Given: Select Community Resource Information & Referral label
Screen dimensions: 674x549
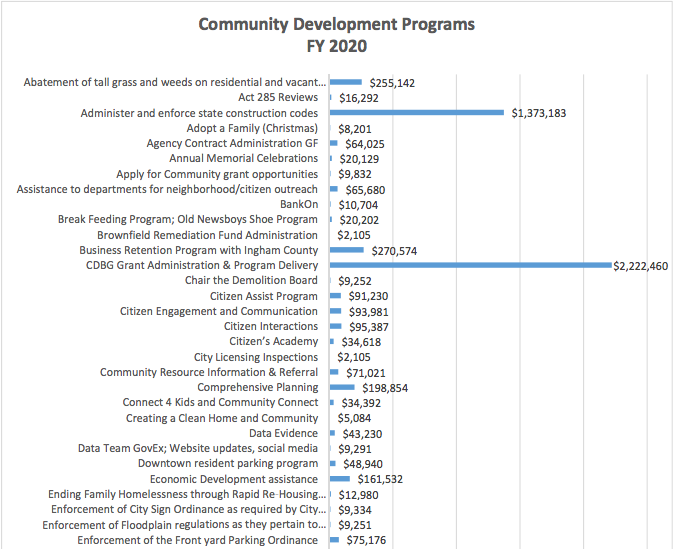Looking at the screenshot, I should [209, 372].
